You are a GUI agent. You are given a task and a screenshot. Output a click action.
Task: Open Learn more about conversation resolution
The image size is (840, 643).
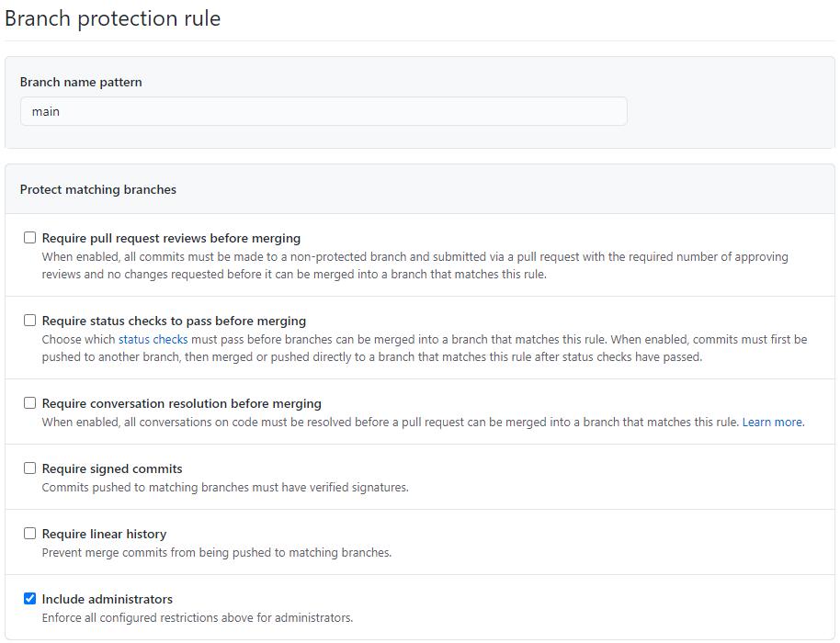pos(772,422)
